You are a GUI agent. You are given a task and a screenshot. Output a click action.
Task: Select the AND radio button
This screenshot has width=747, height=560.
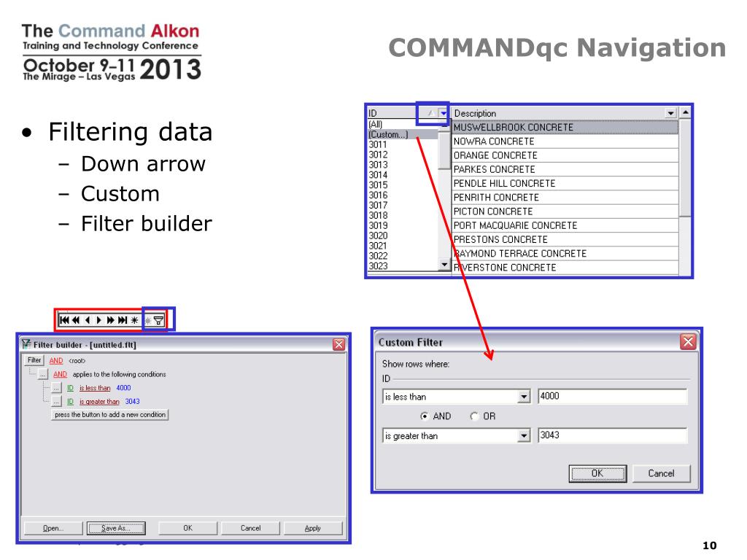point(424,416)
